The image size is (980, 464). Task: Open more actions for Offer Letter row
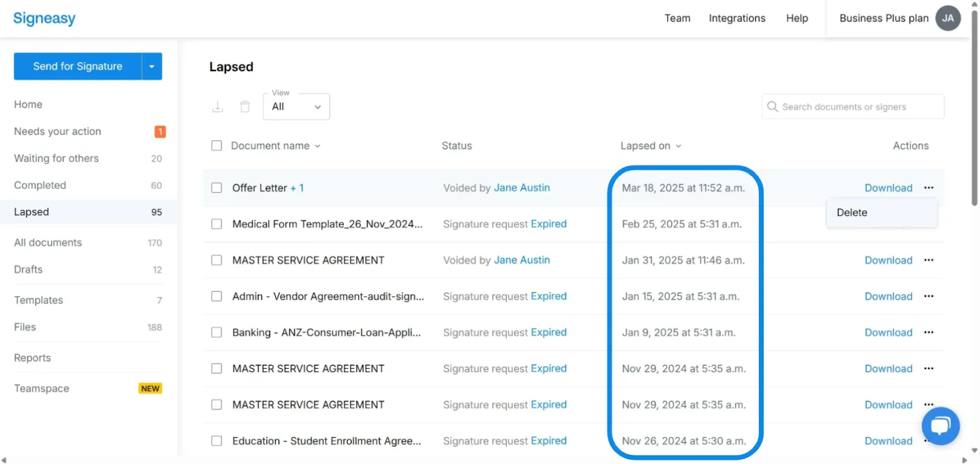[x=929, y=188]
